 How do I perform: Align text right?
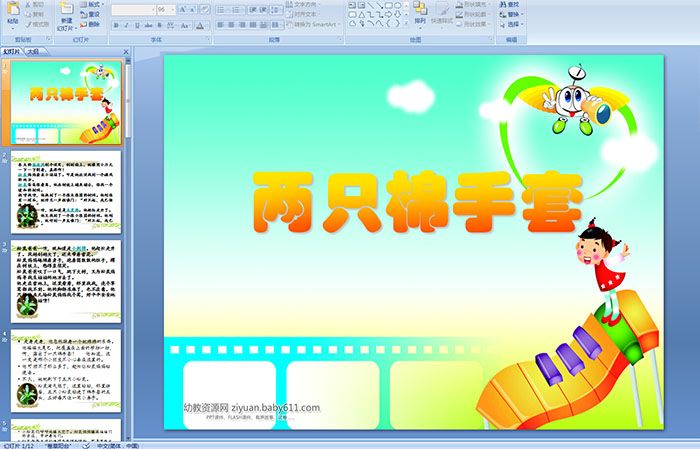[242, 25]
